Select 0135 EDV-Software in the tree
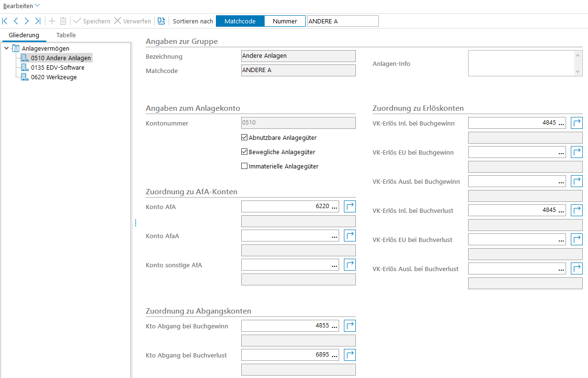 point(57,68)
